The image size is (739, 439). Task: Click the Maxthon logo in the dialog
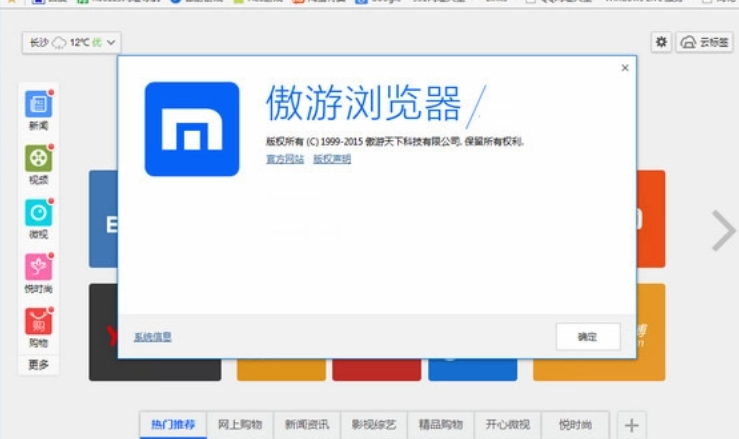click(192, 129)
